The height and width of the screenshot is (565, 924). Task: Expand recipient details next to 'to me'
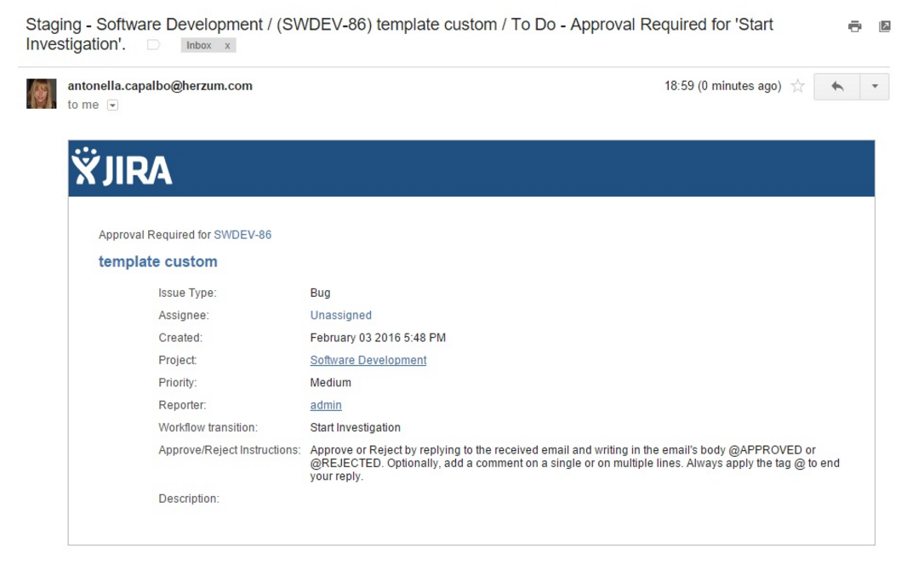click(x=112, y=106)
